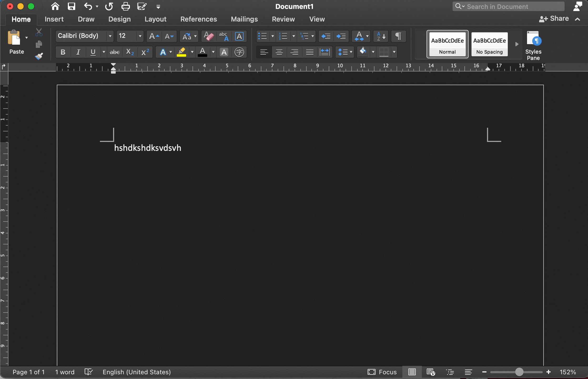Click the Bullets list icon
The image size is (588, 379).
pos(262,36)
